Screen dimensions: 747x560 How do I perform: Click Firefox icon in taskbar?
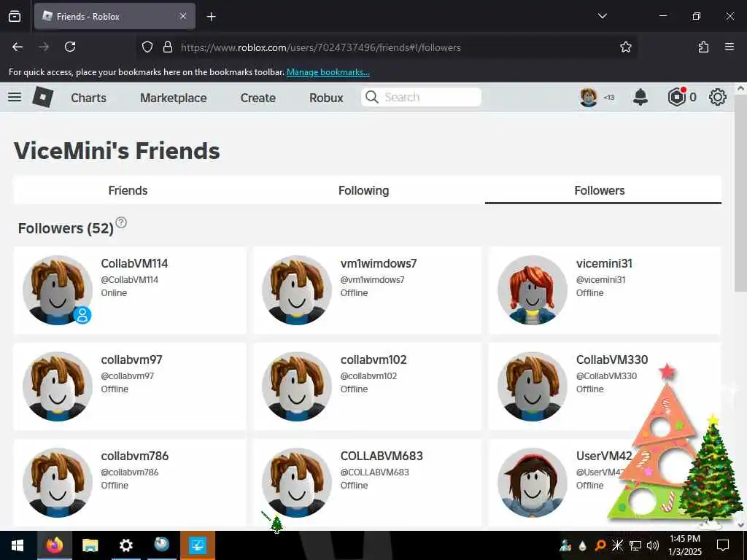tap(54, 545)
